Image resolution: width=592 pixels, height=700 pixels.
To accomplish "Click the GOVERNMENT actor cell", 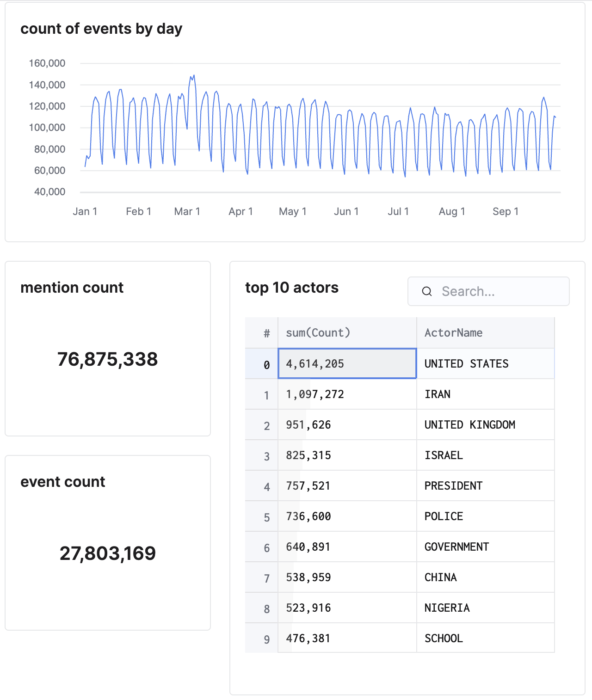I will pos(486,546).
